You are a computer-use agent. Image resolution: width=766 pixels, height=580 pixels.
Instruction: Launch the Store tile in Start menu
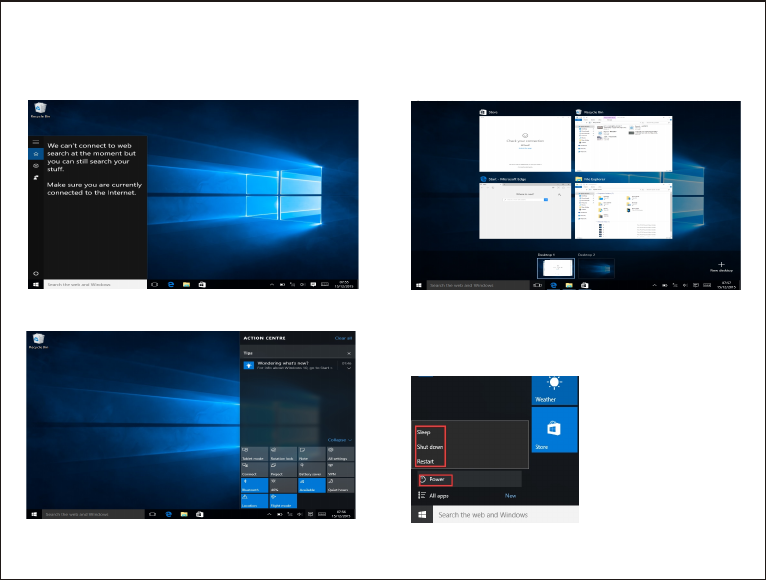554,430
